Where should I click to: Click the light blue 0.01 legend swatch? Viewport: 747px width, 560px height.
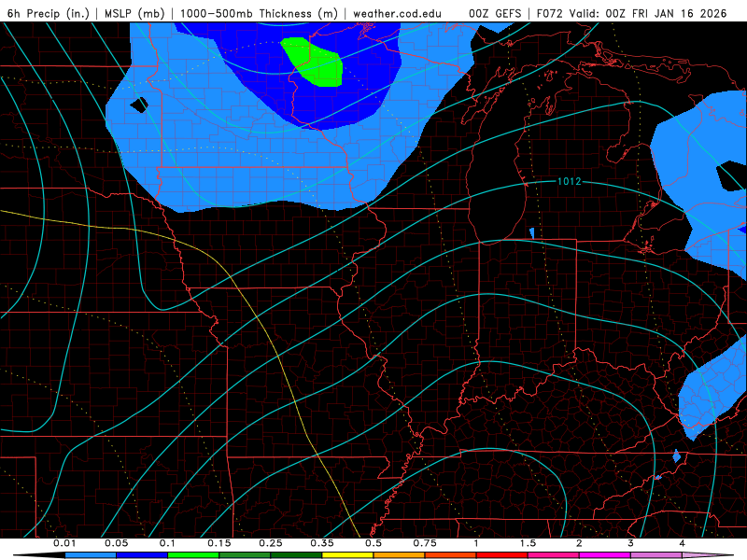pyautogui.click(x=91, y=555)
